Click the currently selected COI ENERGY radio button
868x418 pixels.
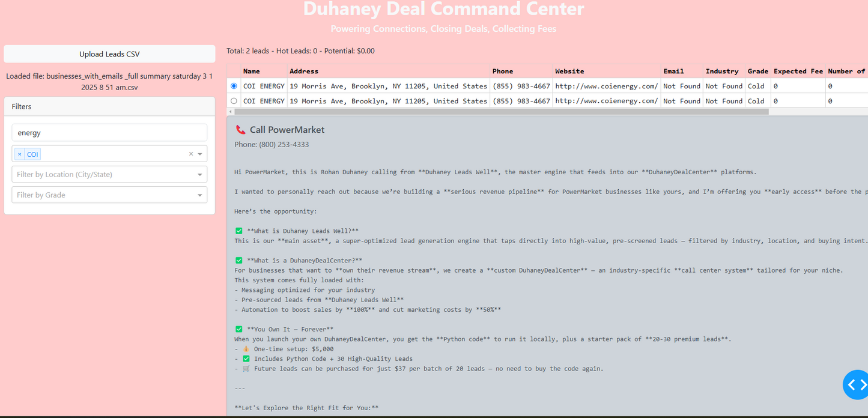[x=234, y=86]
